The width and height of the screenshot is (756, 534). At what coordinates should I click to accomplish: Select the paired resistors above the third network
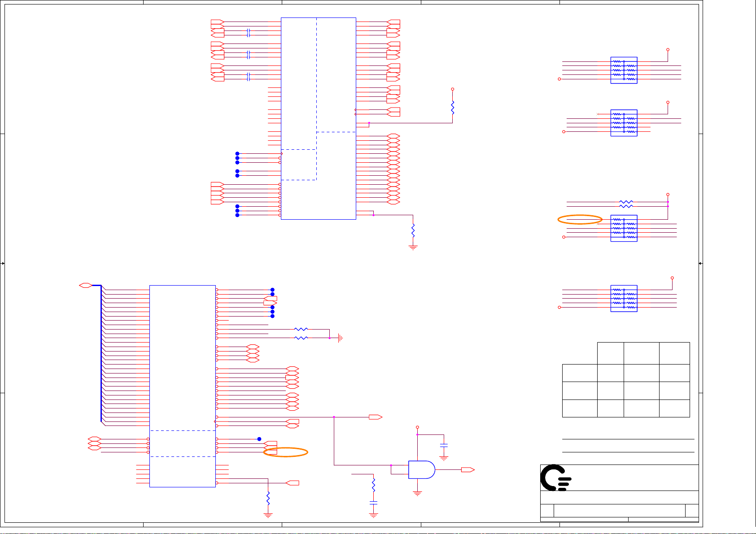pyautogui.click(x=626, y=204)
